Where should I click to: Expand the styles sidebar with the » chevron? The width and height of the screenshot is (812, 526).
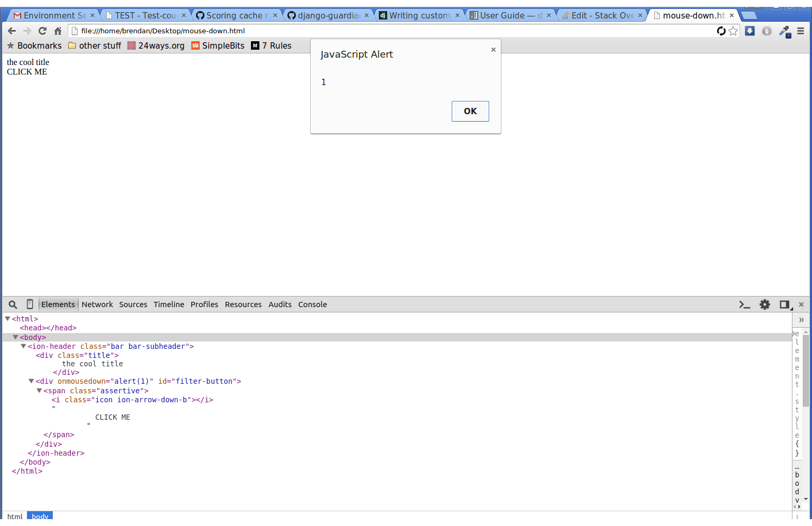point(801,320)
